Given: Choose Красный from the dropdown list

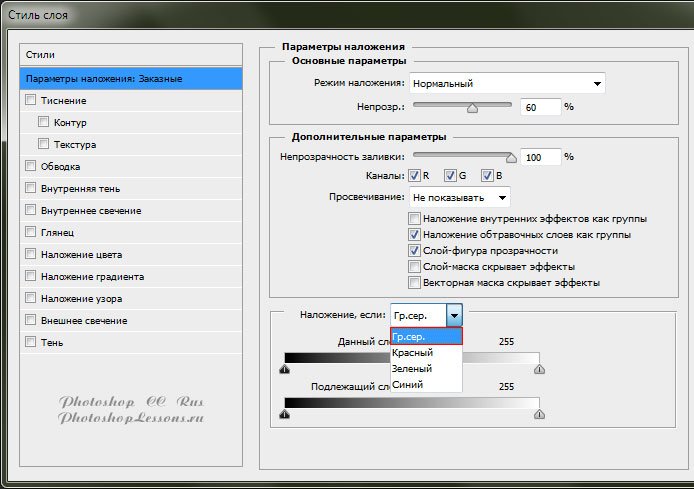Looking at the screenshot, I should click(x=412, y=353).
